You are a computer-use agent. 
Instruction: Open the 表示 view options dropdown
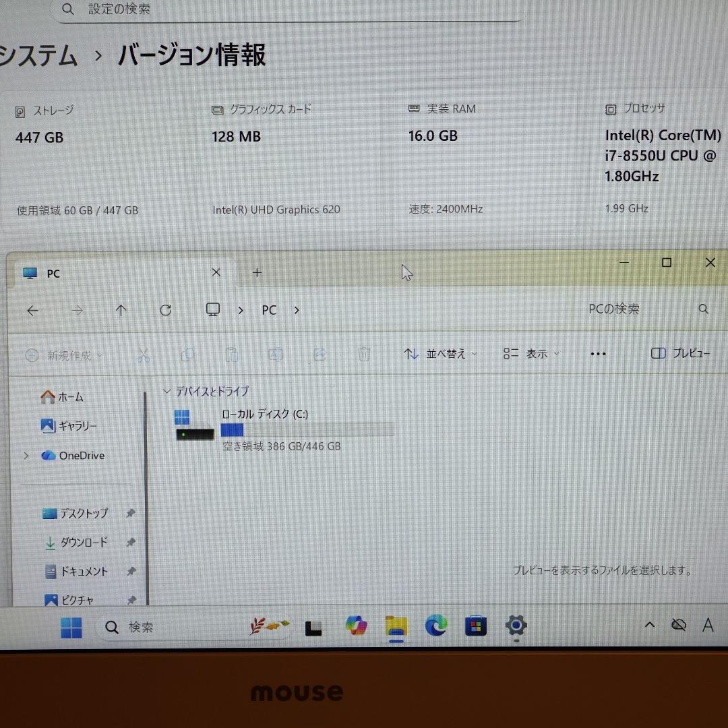[x=533, y=353]
